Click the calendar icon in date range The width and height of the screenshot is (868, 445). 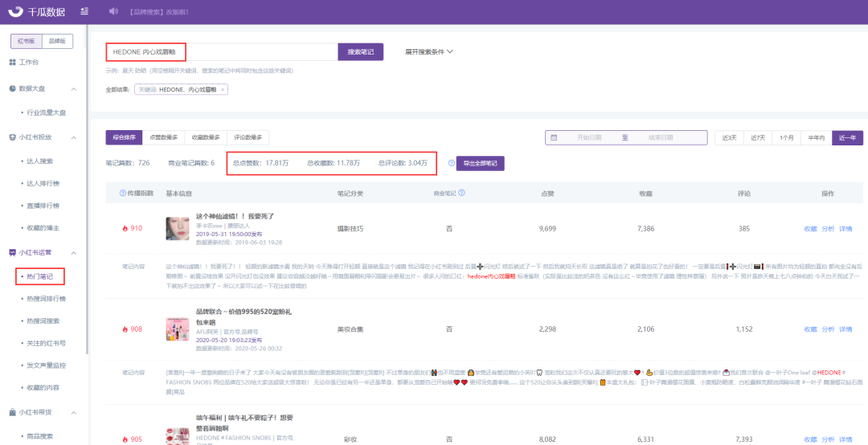(x=554, y=138)
